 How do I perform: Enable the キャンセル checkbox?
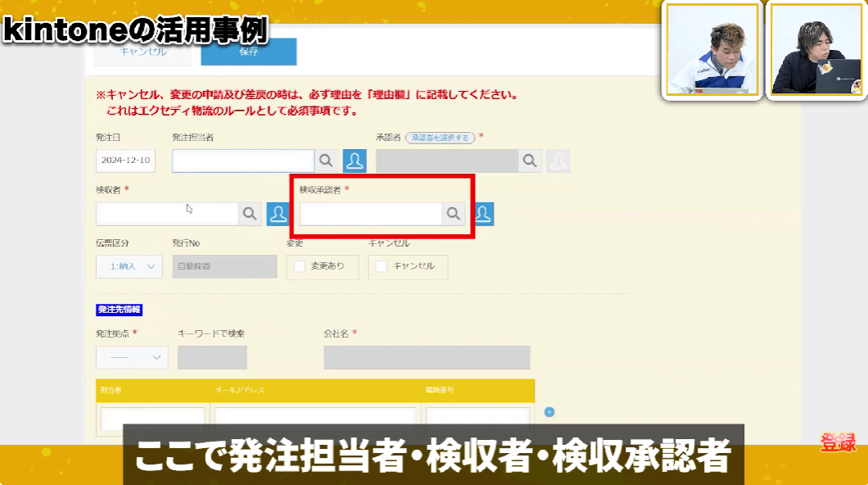point(380,266)
